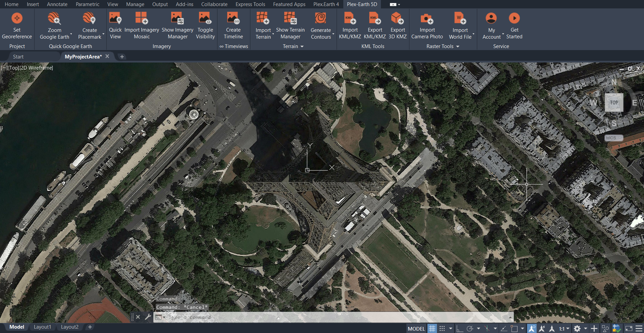Open WCS coordinate system dropdown
Viewport: 644px width, 333px height.
[613, 138]
